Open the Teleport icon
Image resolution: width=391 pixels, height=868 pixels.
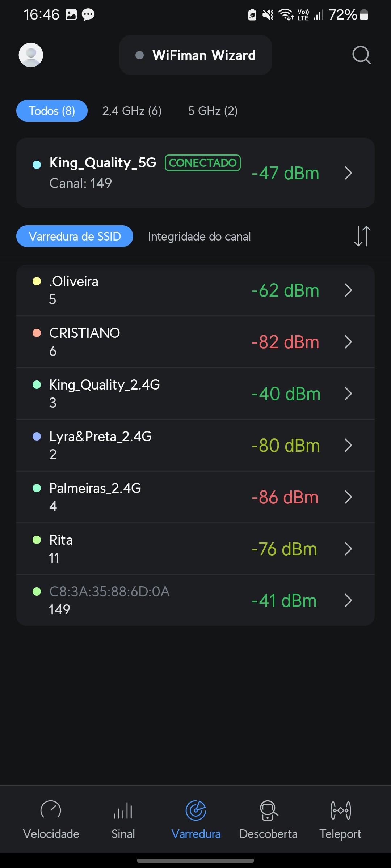(340, 810)
